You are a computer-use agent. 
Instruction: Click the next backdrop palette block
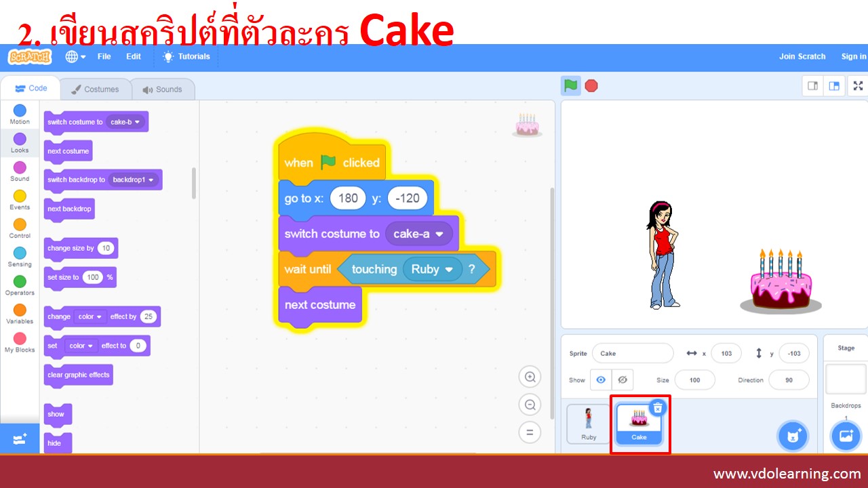point(69,209)
